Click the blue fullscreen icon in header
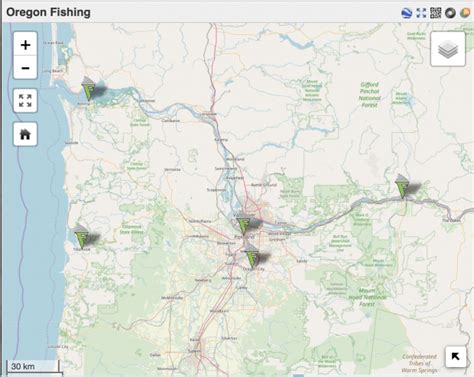Screen dimensions: 474x377 421,13
